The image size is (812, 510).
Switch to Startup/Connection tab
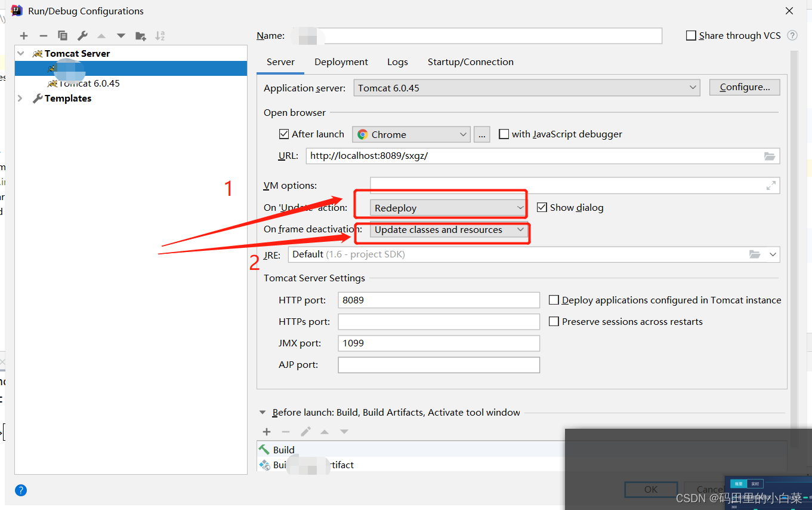coord(471,62)
